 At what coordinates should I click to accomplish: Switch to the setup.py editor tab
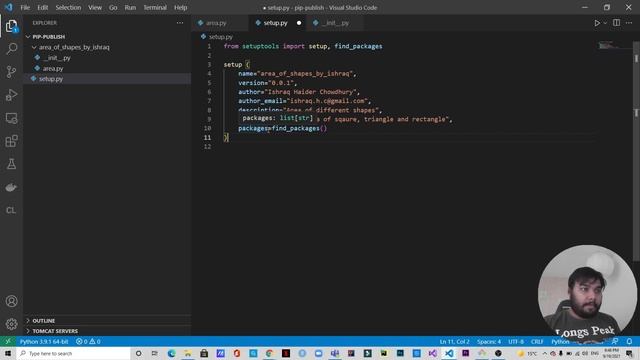[278, 23]
